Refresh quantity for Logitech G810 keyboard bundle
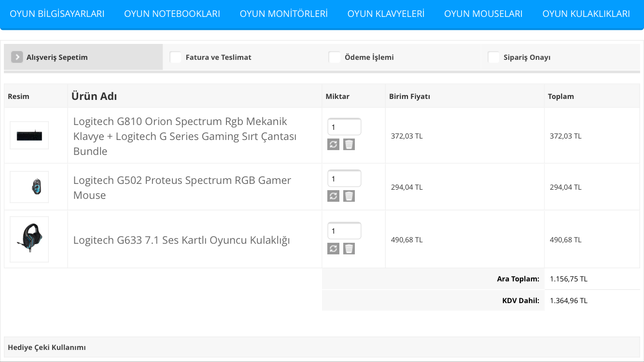This screenshot has width=644, height=362. (x=333, y=144)
